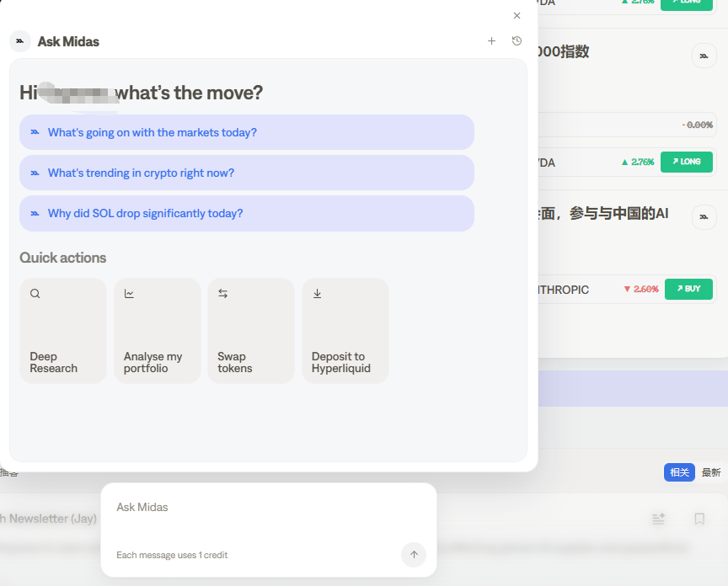Click the add-to-list icon in the newsletter row

coord(658,519)
